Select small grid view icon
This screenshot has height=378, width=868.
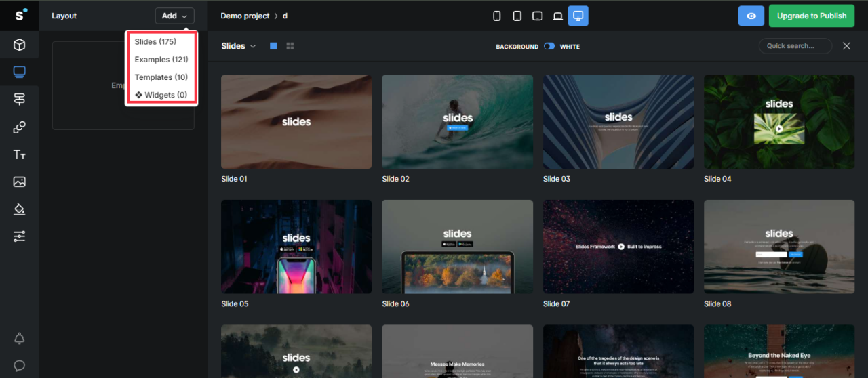point(290,46)
